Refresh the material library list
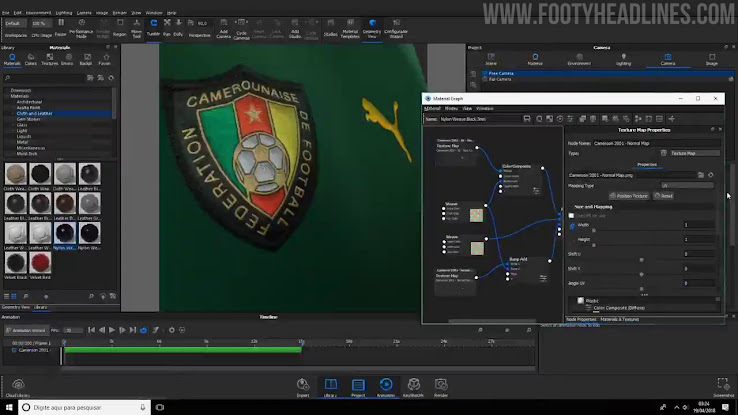Viewport: 738px width, 415px height. tap(111, 78)
